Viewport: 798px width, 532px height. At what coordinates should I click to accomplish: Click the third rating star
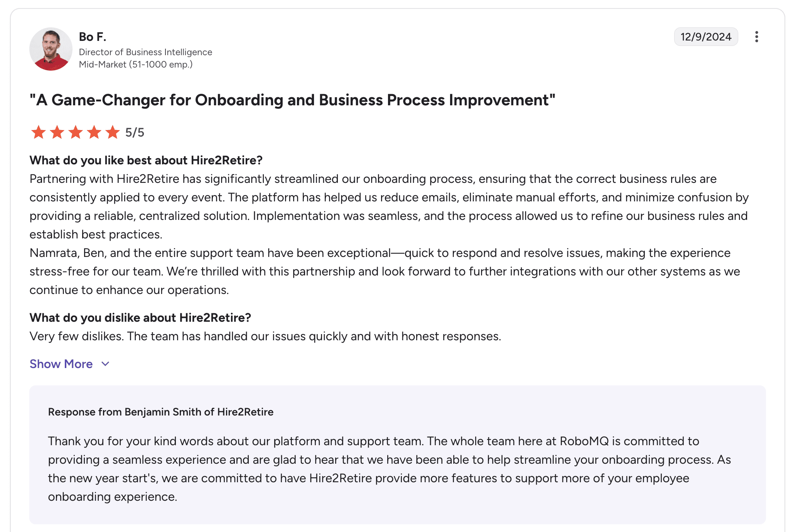coord(76,132)
